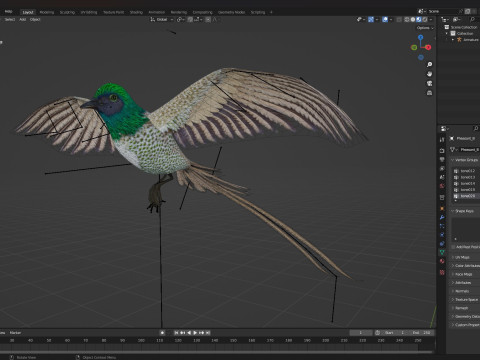Select solid viewport shading

(x=413, y=20)
